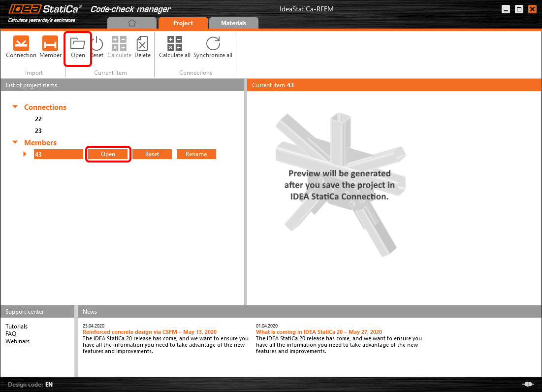
Task: Synchronize all connections
Action: 213,47
